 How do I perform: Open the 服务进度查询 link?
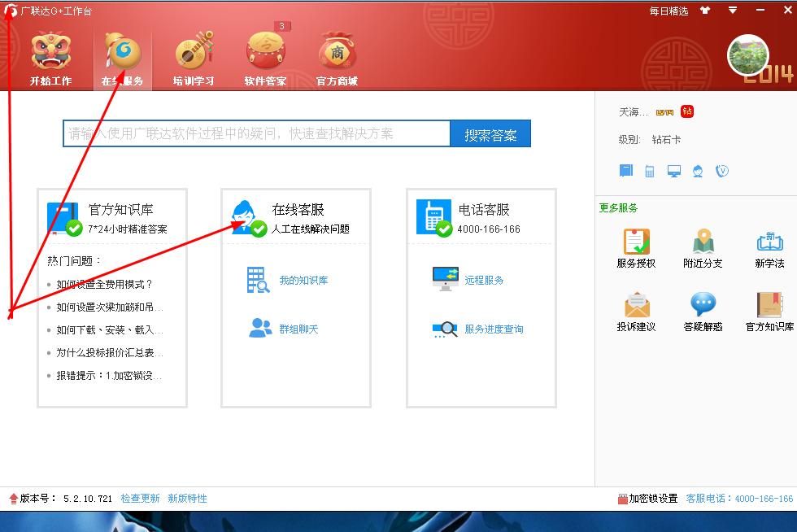click(x=494, y=329)
